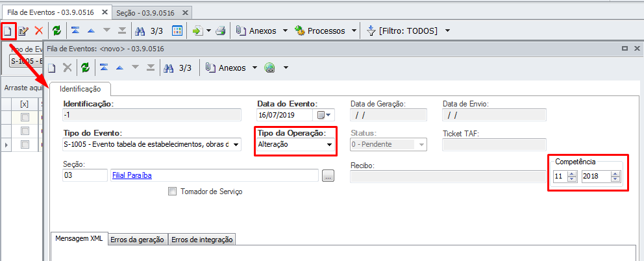Expand the export icon's dropdown arrow

pyautogui.click(x=208, y=31)
